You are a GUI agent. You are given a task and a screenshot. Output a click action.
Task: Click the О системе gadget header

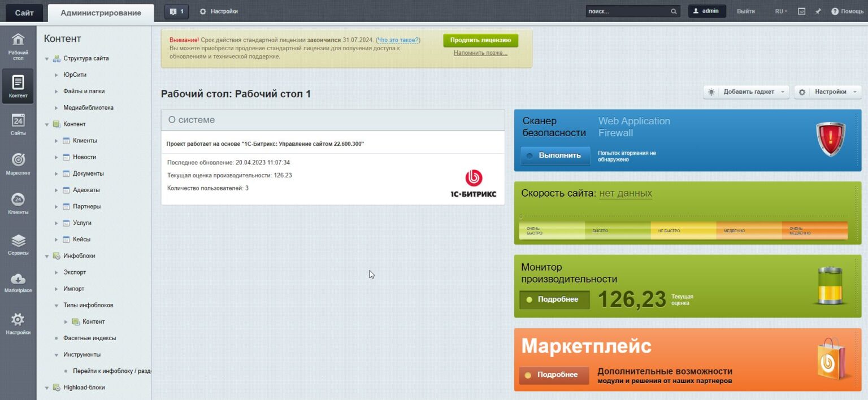[333, 120]
